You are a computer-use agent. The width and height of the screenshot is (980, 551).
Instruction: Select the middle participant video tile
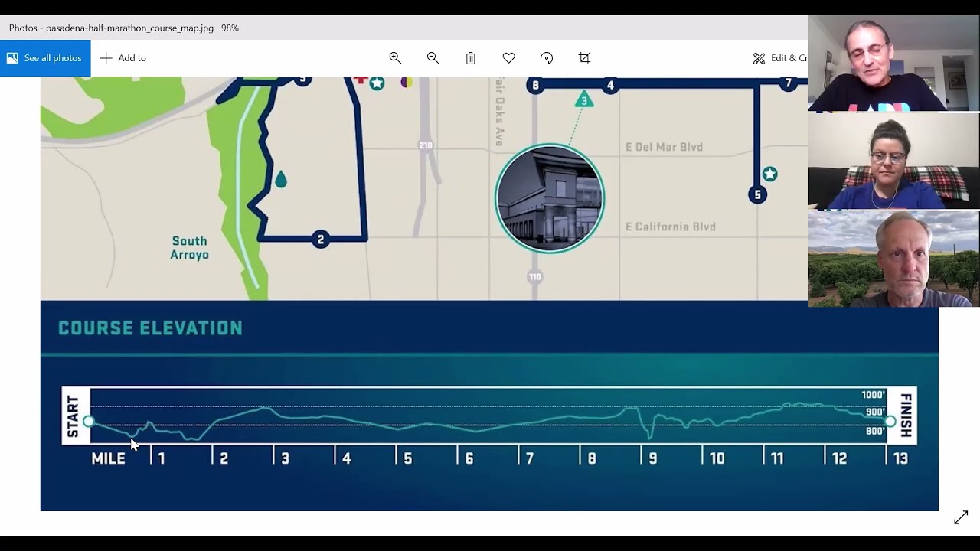894,161
